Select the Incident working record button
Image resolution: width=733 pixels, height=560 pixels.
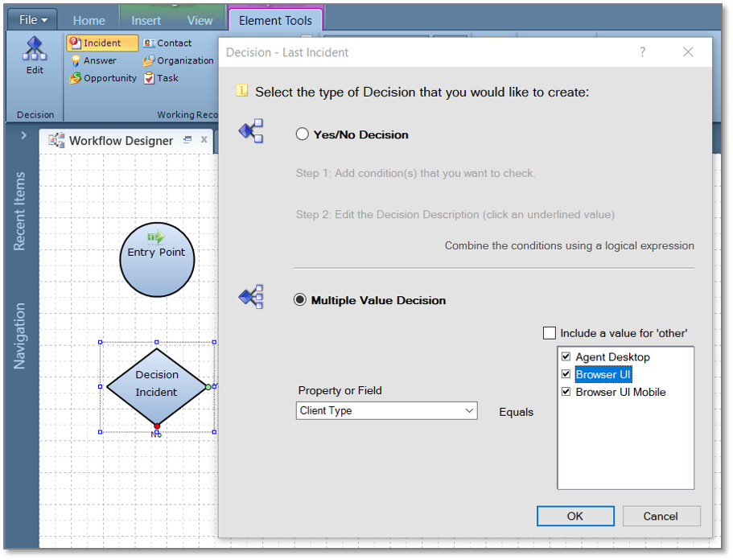pos(102,43)
